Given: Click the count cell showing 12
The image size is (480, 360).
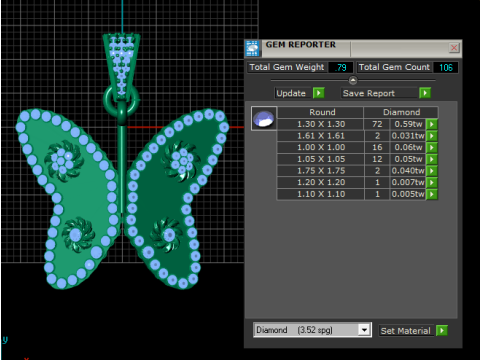Looking at the screenshot, I should (377, 159).
